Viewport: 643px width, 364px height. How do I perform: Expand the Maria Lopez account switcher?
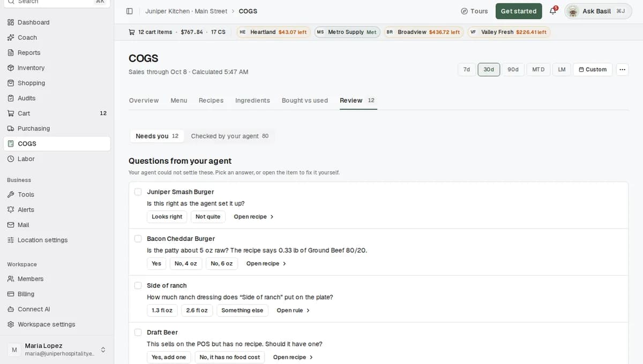click(103, 350)
